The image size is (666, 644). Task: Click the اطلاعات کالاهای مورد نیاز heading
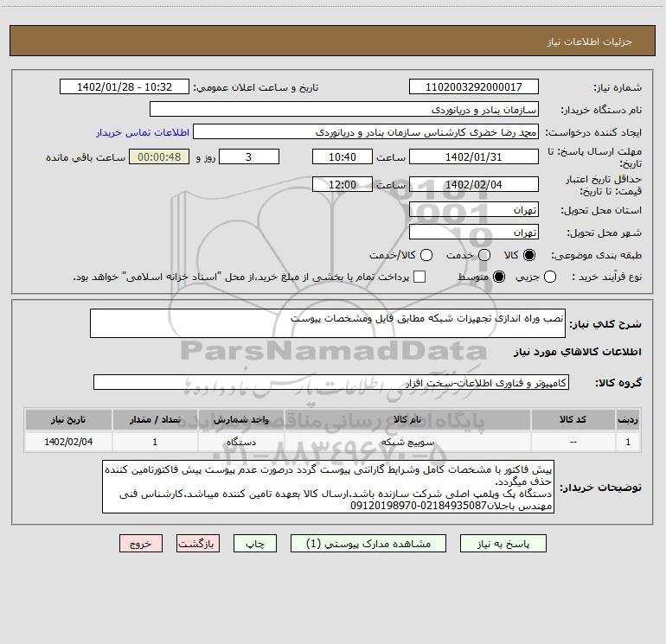(x=578, y=352)
